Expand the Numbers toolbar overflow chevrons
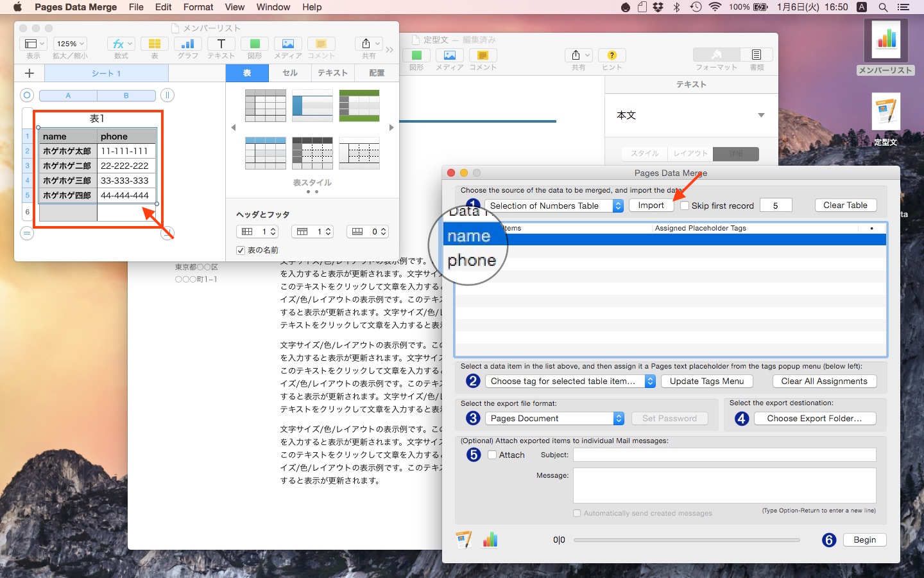Viewport: 924px width, 578px height. tap(389, 50)
